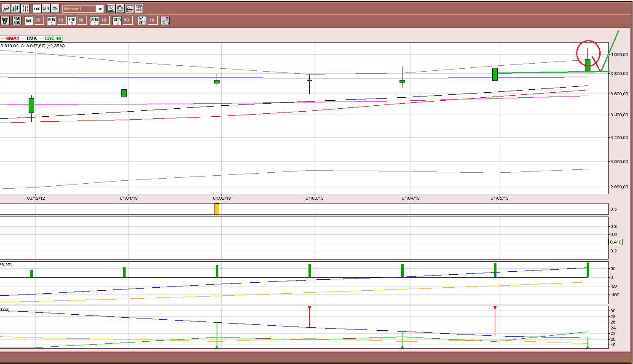Edit the EMA 2 period field
The height and width of the screenshot is (364, 633).
(81, 20)
